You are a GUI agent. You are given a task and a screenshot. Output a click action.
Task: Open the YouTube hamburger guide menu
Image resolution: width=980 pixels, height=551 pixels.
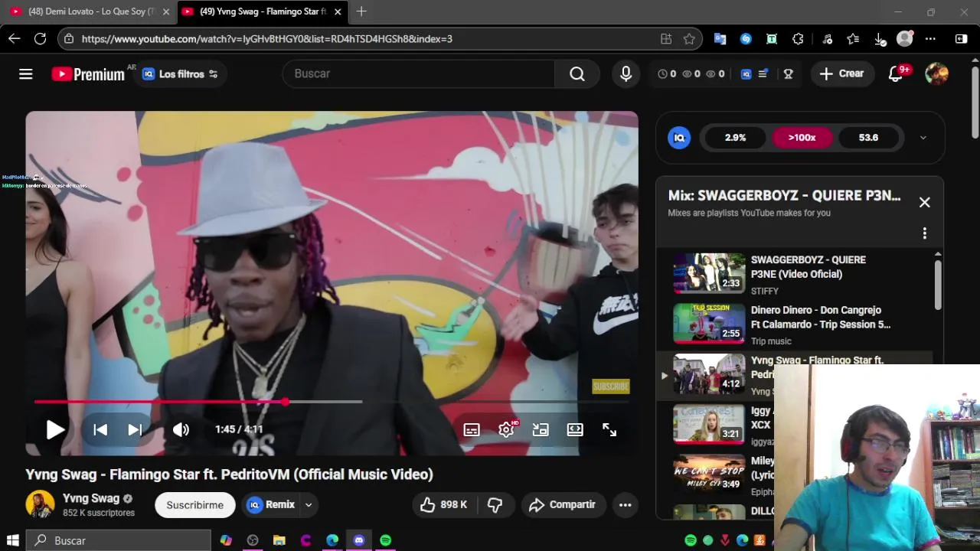[x=26, y=74]
